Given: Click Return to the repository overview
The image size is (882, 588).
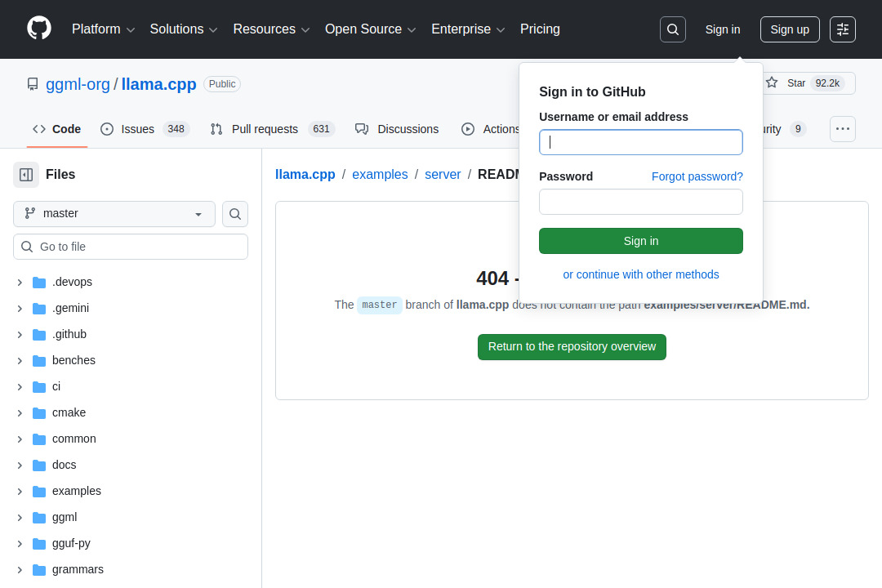Looking at the screenshot, I should pos(572,346).
